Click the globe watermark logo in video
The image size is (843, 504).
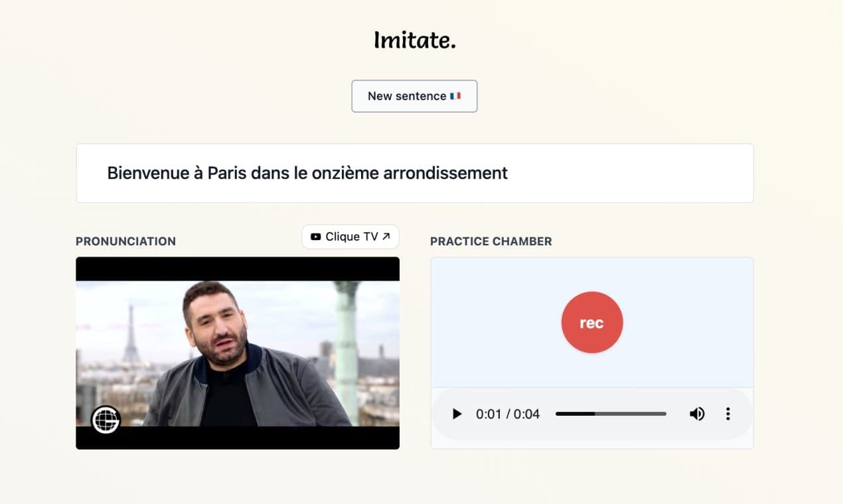pyautogui.click(x=106, y=420)
